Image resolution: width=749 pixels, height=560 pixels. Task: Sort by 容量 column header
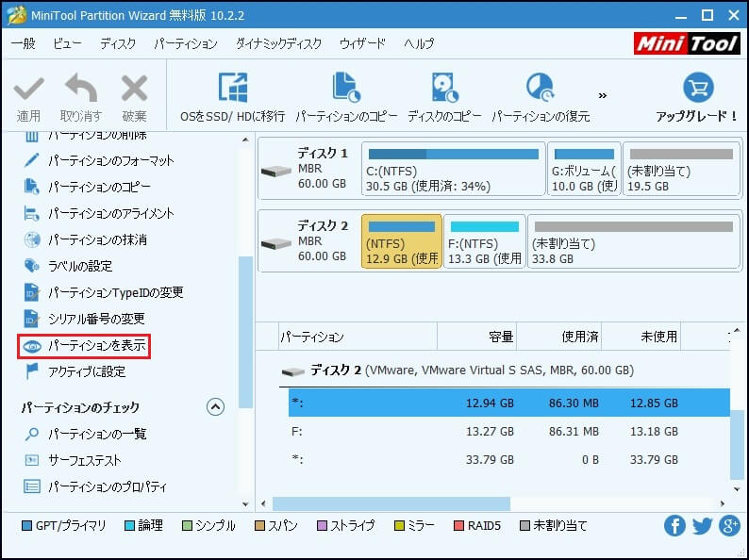tap(476, 338)
